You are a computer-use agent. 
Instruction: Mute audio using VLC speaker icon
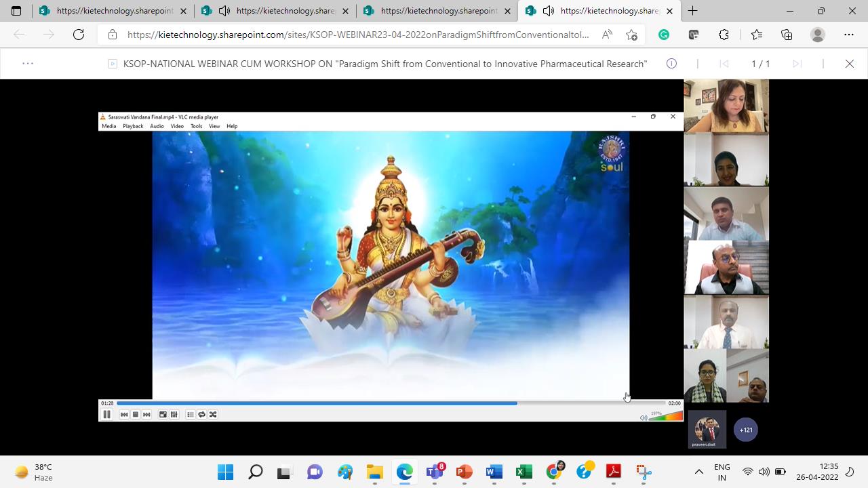pyautogui.click(x=643, y=417)
